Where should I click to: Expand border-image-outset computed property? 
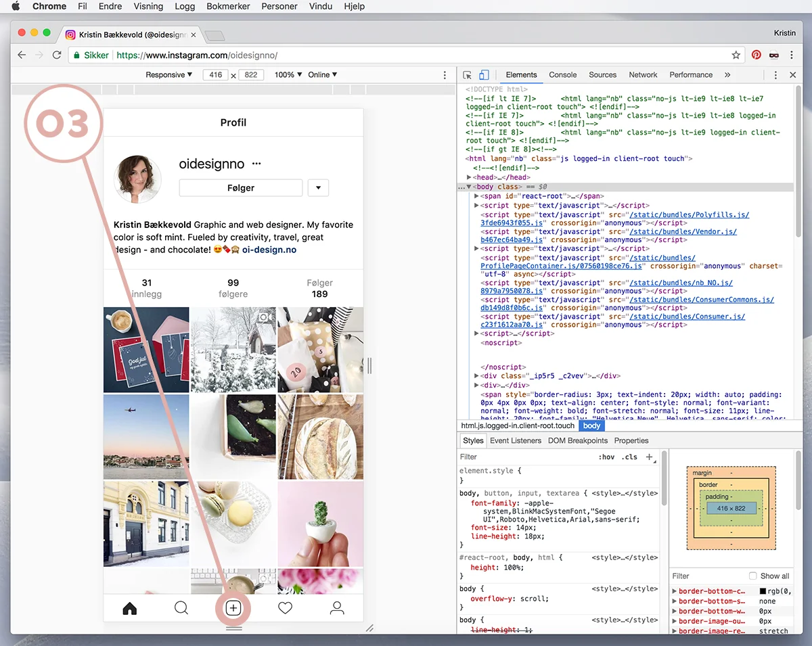click(674, 621)
